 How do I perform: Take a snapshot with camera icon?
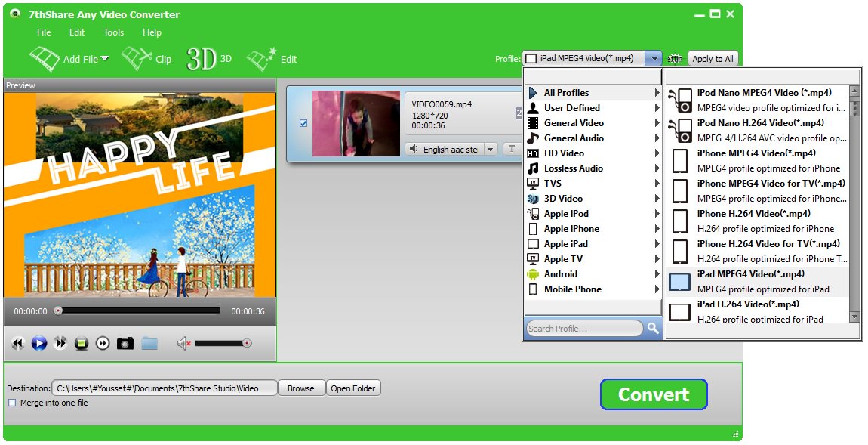coord(125,344)
